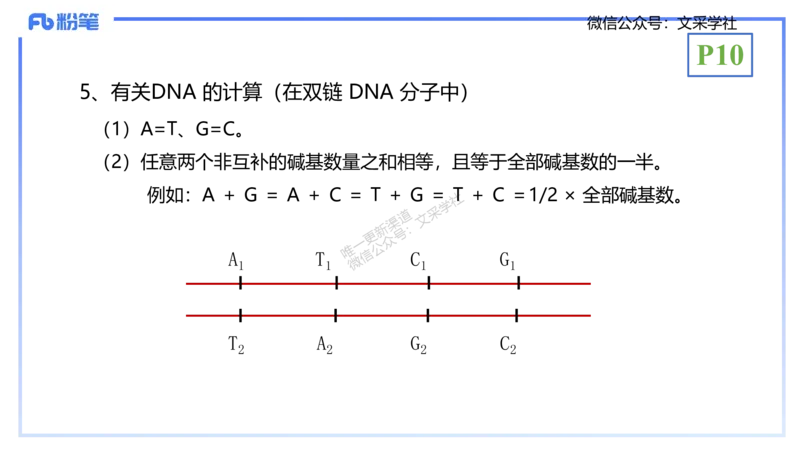Click the last red segment in the upper row
This screenshot has width=800, height=450.
click(x=556, y=284)
